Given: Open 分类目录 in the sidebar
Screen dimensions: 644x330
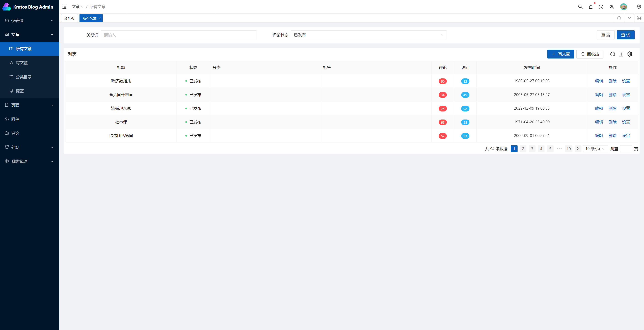Looking at the screenshot, I should [x=23, y=77].
